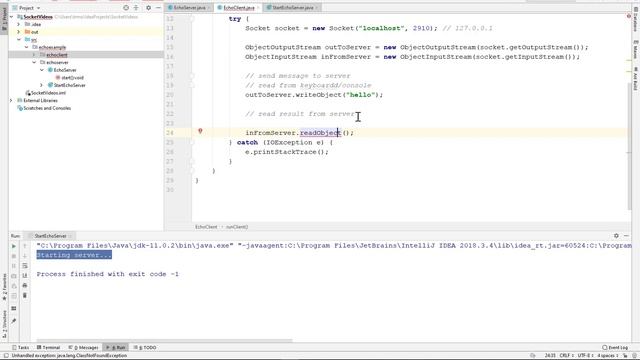This screenshot has height=360, width=640.
Task: Click the Pause Output icon in Run panel
Action: coord(13,266)
